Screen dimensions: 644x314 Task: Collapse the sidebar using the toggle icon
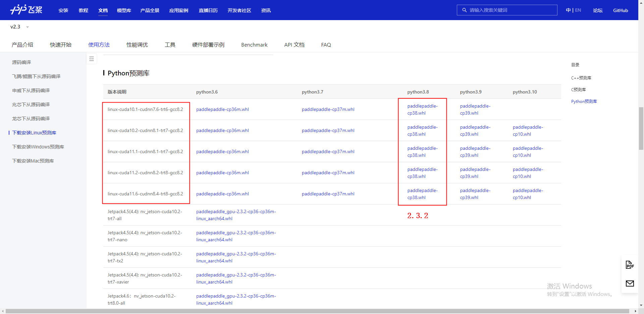(92, 59)
